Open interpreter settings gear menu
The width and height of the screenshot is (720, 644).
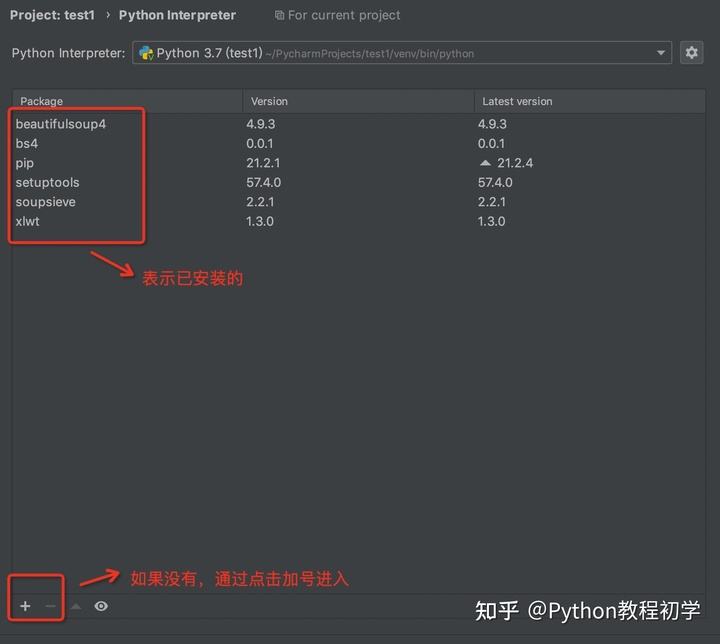pyautogui.click(x=691, y=53)
